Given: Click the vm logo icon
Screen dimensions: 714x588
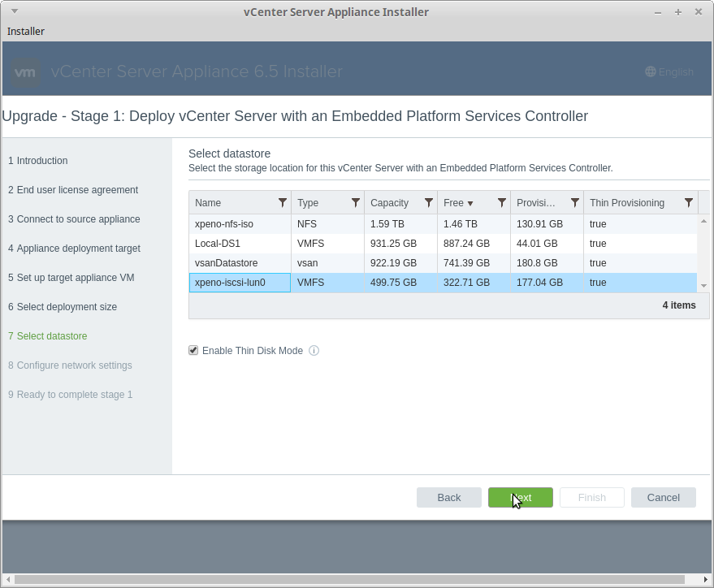Looking at the screenshot, I should (24, 72).
